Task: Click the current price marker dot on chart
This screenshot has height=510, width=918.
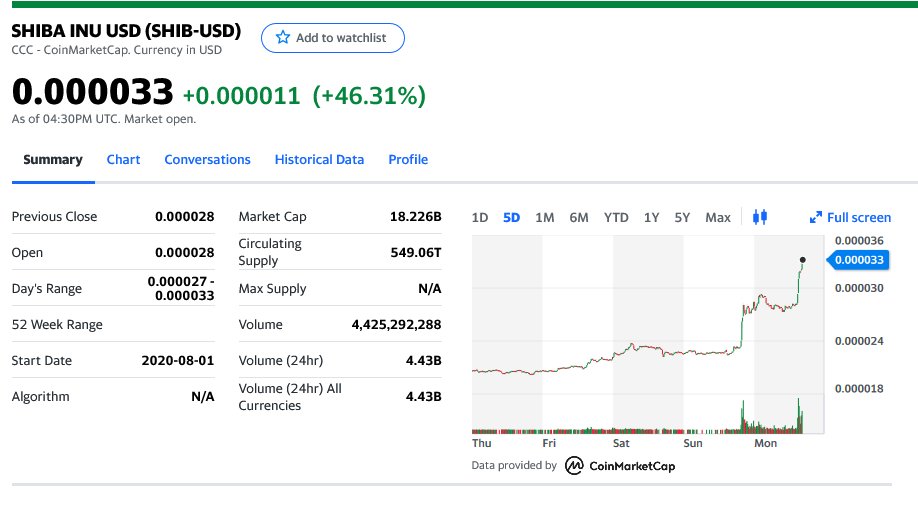Action: pyautogui.click(x=803, y=260)
